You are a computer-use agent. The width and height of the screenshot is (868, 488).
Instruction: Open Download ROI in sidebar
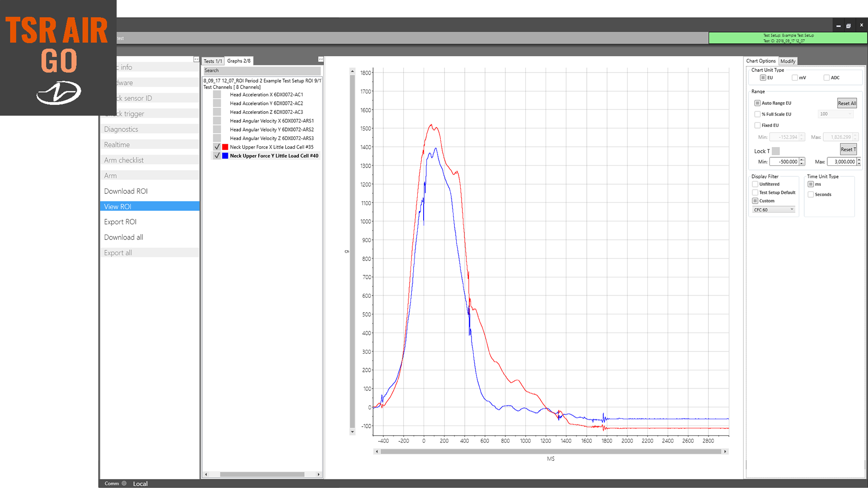[x=126, y=191]
